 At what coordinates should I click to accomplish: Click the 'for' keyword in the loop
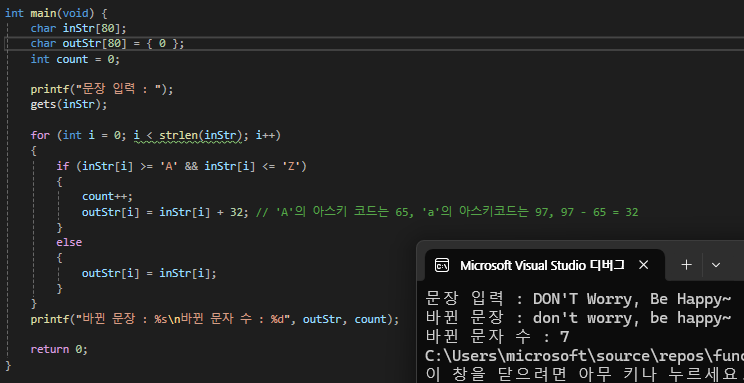[x=40, y=136]
